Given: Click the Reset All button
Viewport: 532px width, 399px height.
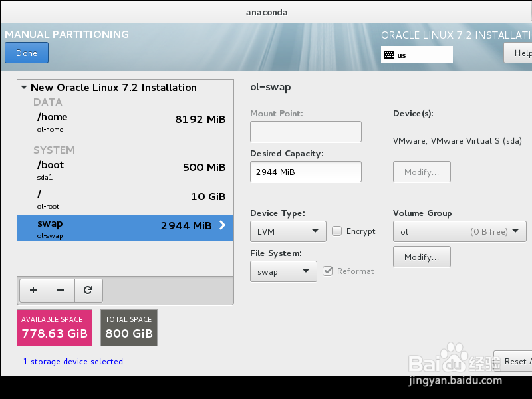Looking at the screenshot, I should [513, 361].
